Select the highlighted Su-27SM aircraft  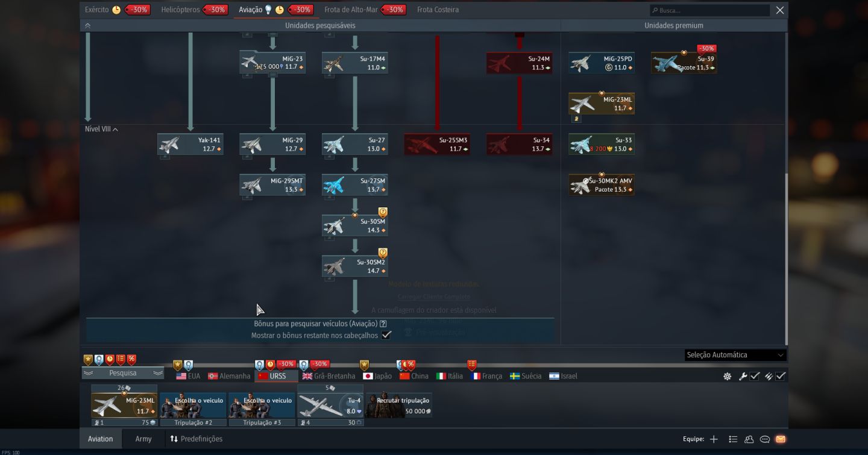click(354, 185)
